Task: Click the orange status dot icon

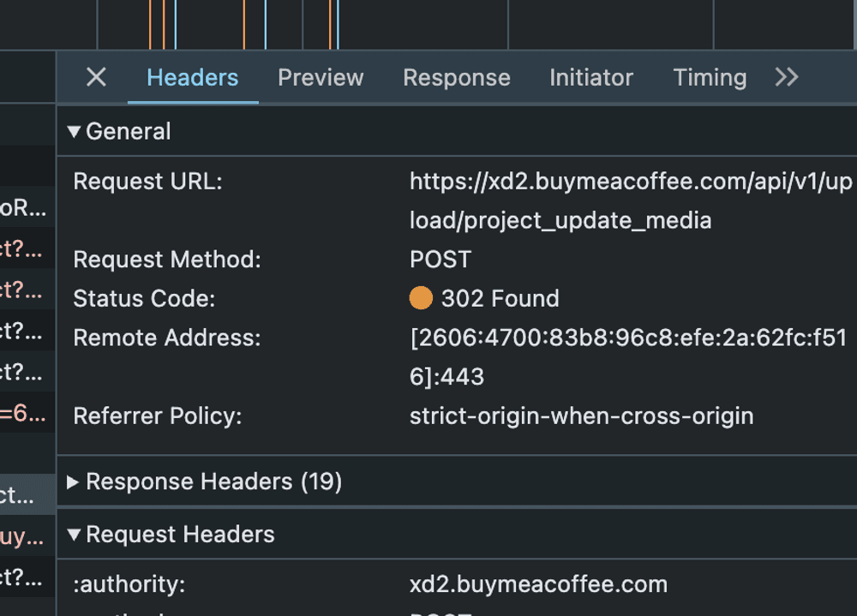Action: click(x=421, y=298)
